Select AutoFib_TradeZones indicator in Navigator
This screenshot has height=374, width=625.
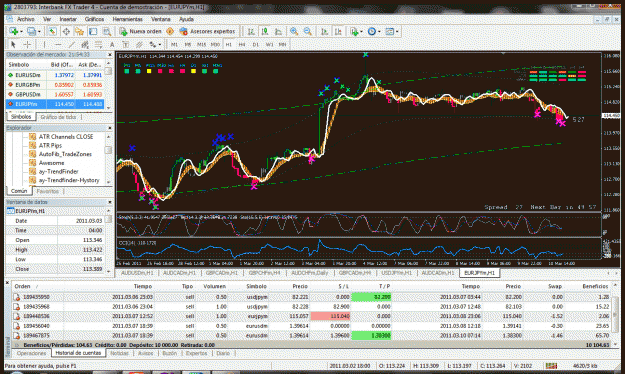point(65,154)
